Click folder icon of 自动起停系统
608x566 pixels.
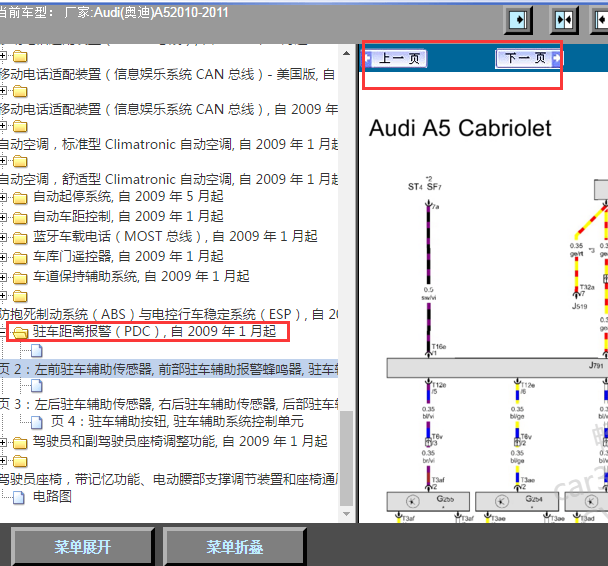20,197
